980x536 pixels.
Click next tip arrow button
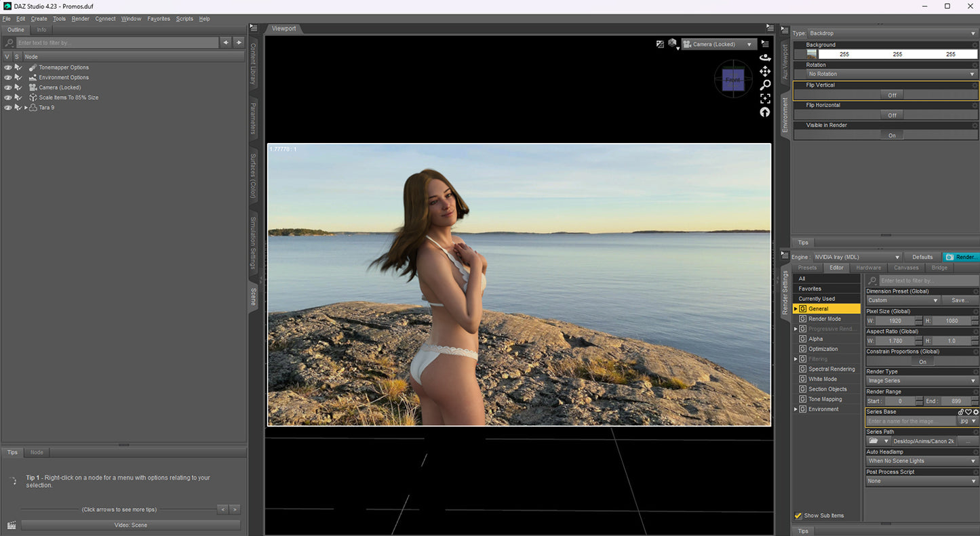tap(235, 510)
